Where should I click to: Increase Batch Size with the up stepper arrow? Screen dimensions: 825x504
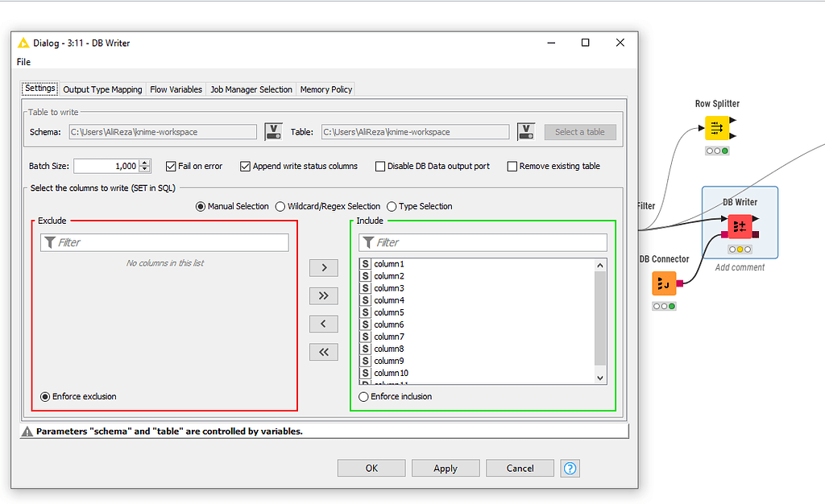(144, 162)
